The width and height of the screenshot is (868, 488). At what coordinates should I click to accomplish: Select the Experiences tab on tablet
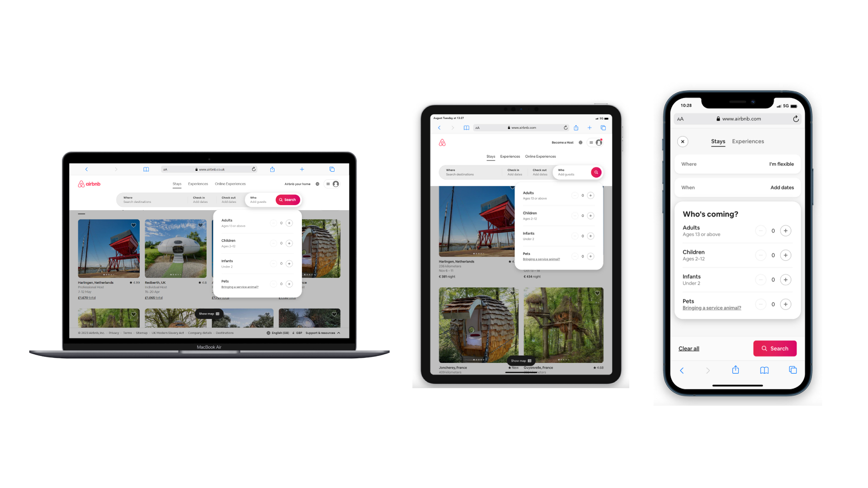pyautogui.click(x=509, y=156)
